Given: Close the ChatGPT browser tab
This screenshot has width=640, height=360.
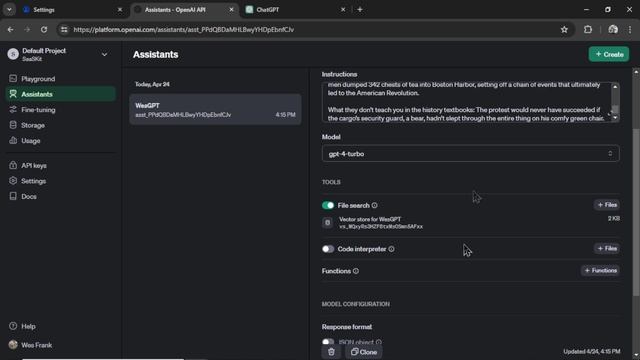Looking at the screenshot, I should tap(343, 10).
